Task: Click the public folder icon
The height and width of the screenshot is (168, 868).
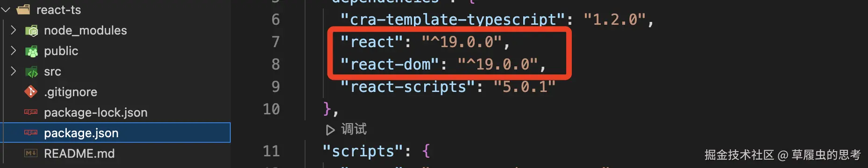Action: pos(31,51)
